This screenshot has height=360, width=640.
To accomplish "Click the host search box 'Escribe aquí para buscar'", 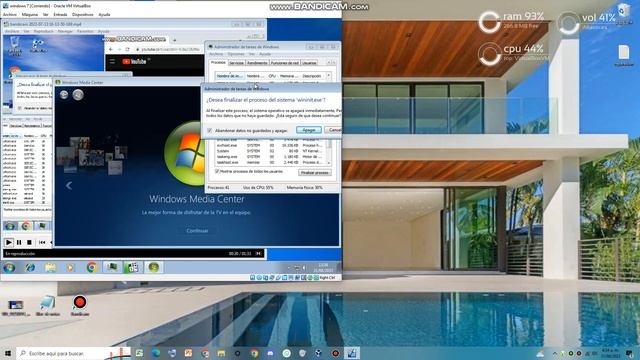I will (x=73, y=353).
